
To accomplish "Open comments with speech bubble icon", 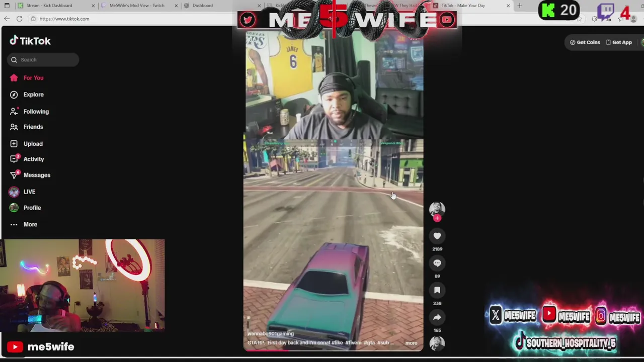I will pyautogui.click(x=437, y=263).
